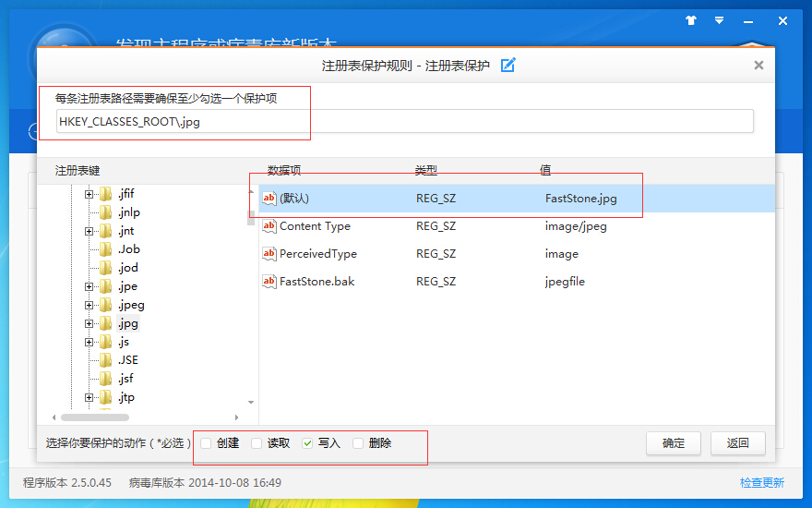Click the 返回 back button
Image resolution: width=812 pixels, height=508 pixels.
(737, 443)
